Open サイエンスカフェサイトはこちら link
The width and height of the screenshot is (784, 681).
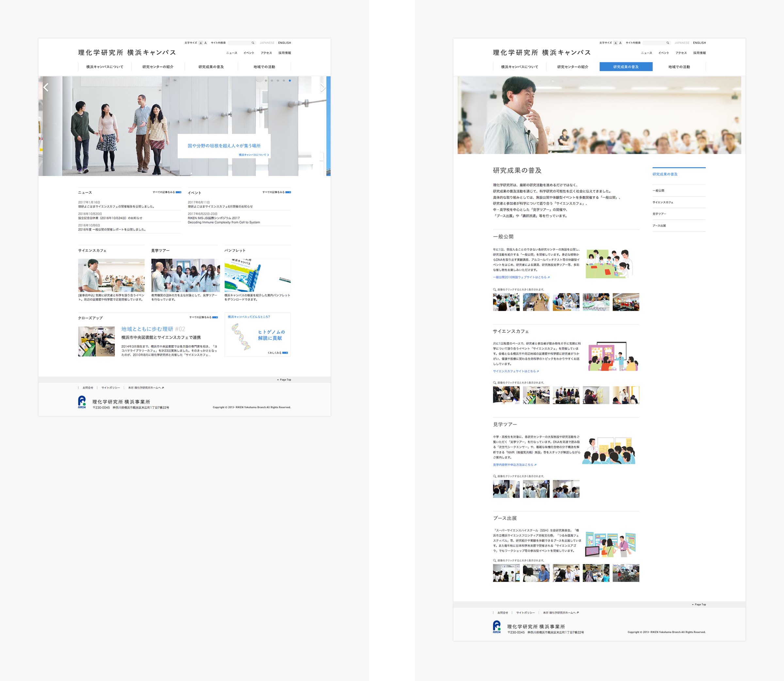[516, 371]
